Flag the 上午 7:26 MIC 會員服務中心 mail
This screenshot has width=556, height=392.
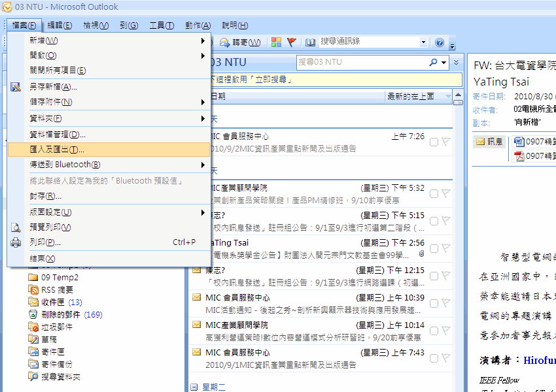(x=446, y=141)
